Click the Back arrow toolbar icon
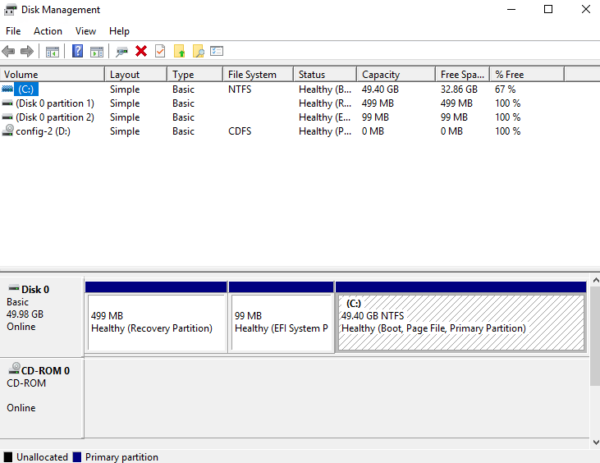This screenshot has height=463, width=600. [x=10, y=51]
